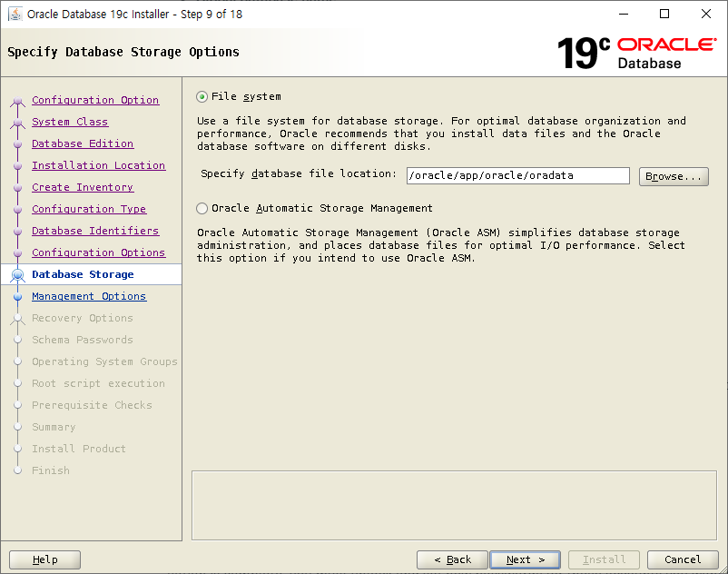Click the Prerequisite Checks step label
Viewport: 728px width, 574px height.
click(x=92, y=405)
